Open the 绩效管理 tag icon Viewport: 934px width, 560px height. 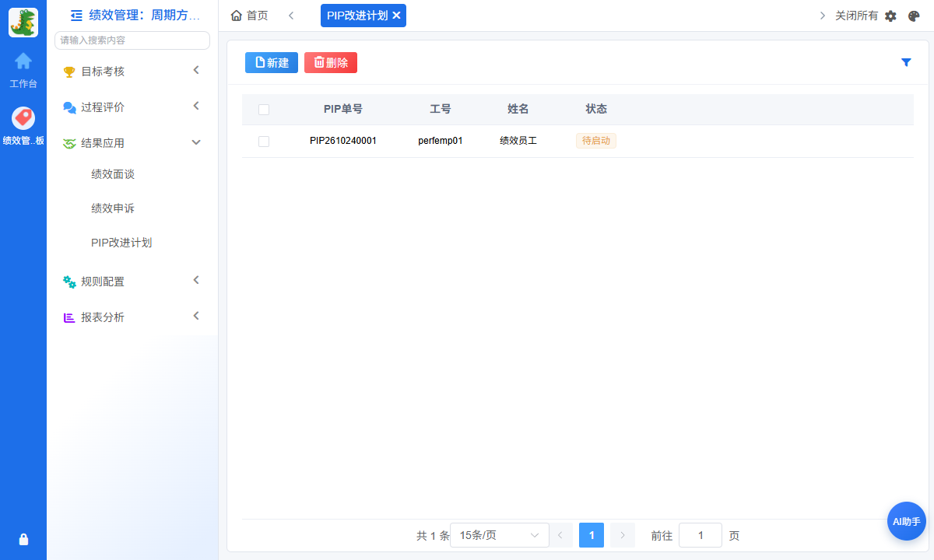click(x=23, y=118)
